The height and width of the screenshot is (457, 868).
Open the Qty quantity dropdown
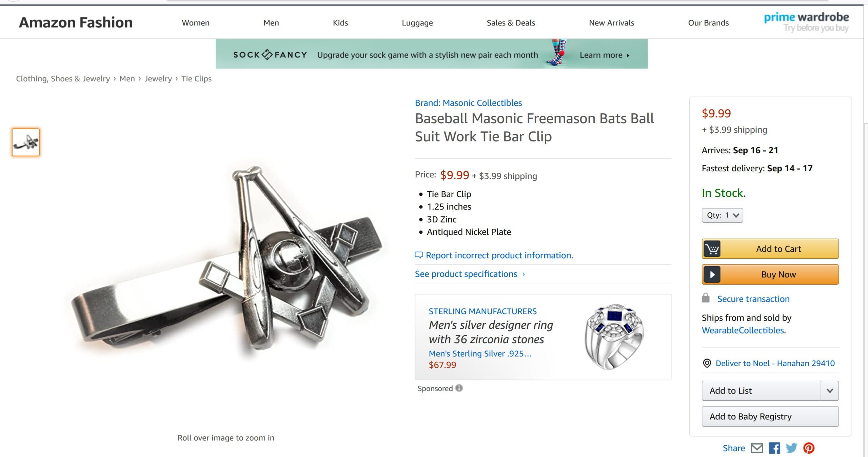722,215
